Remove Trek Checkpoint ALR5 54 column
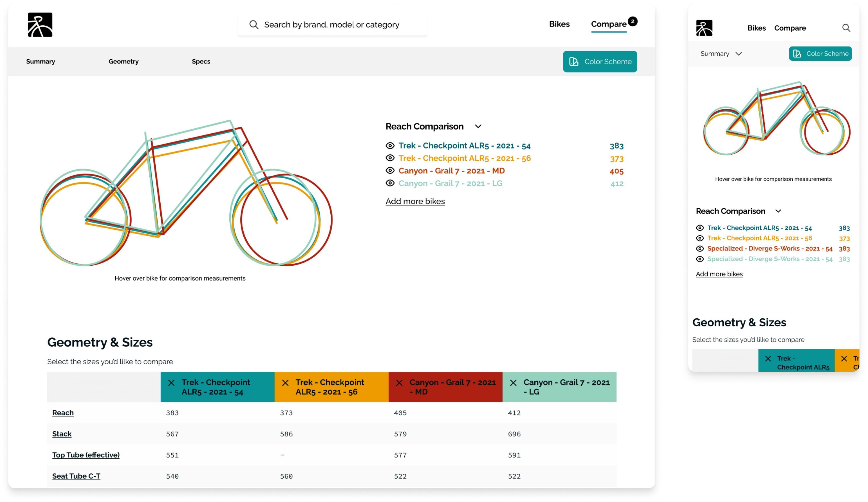Screen dimensions: 868x502 pyautogui.click(x=171, y=383)
